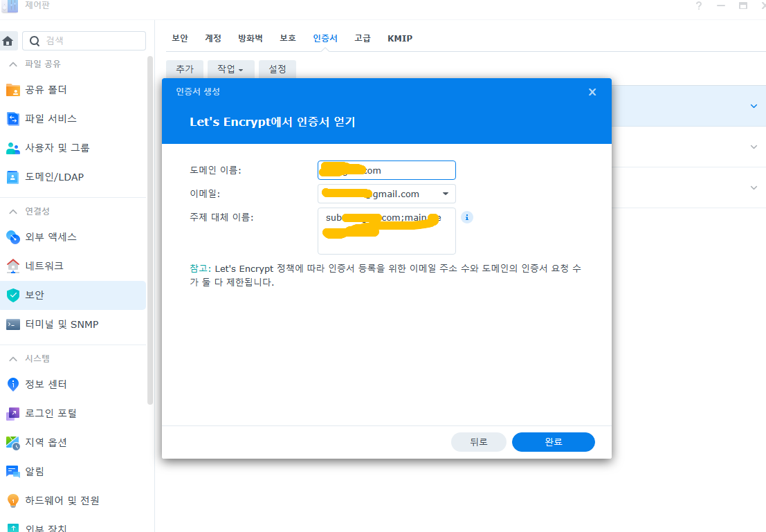This screenshot has width=766, height=532.
Task: Close the 인증서 생성 dialog
Action: point(592,92)
